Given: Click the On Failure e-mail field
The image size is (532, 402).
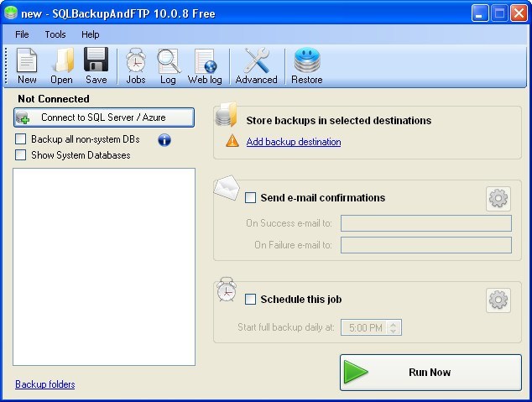Looking at the screenshot, I should [x=426, y=245].
